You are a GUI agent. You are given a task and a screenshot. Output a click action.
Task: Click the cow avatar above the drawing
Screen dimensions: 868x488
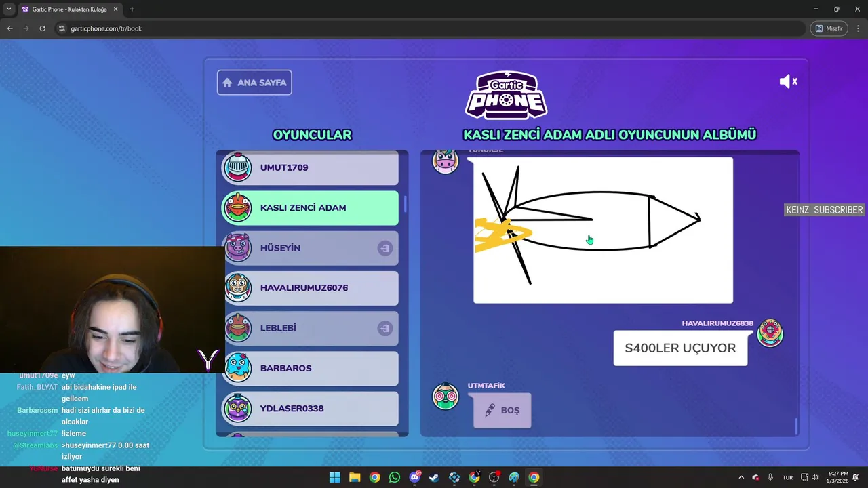coord(446,161)
